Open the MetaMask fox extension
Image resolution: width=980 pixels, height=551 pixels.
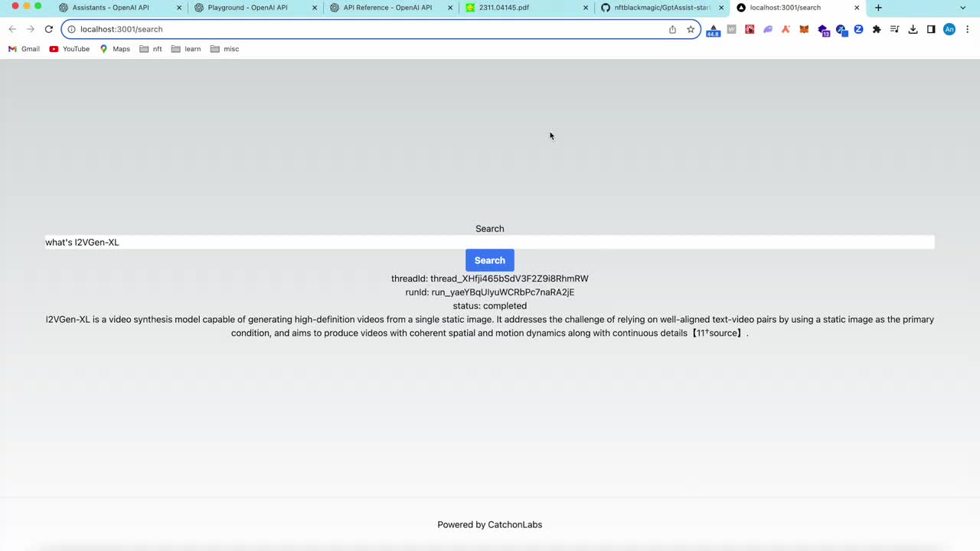click(804, 29)
